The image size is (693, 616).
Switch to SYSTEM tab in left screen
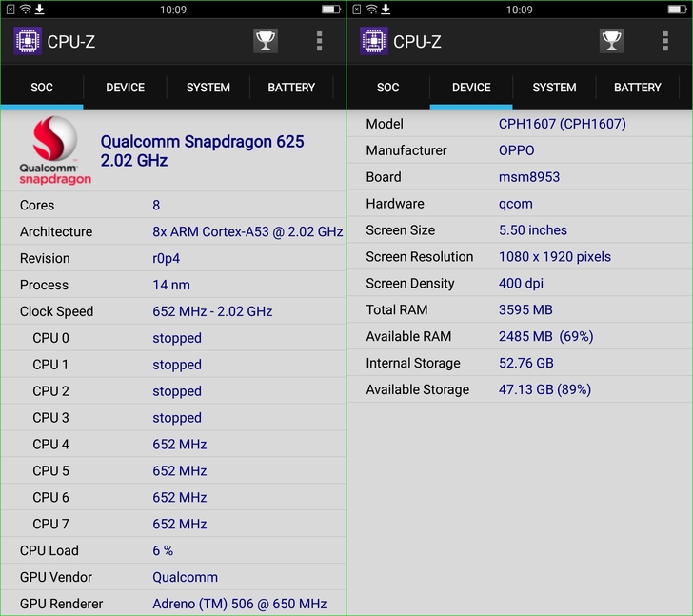click(208, 88)
